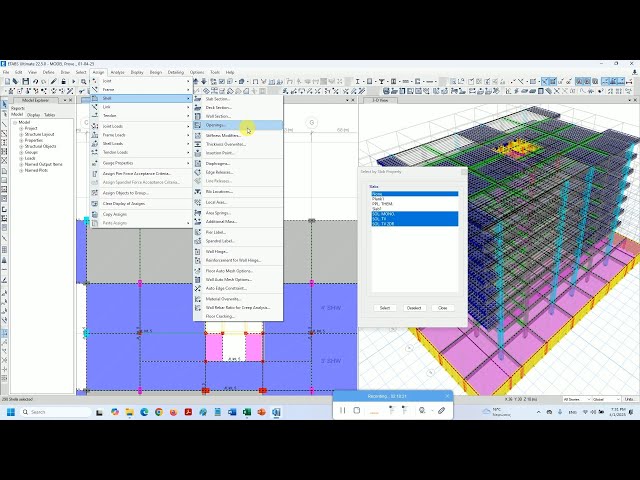Click the Stiffness Modifiers icon in submenu
The height and width of the screenshot is (480, 640).
[x=198, y=136]
